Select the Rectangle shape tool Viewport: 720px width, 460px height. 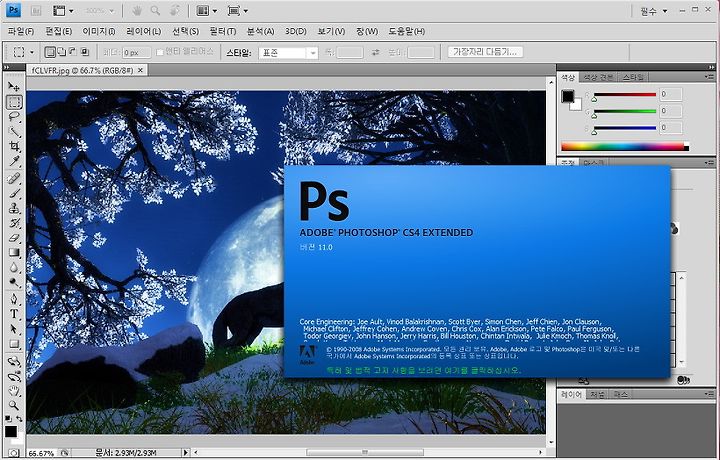(14, 344)
